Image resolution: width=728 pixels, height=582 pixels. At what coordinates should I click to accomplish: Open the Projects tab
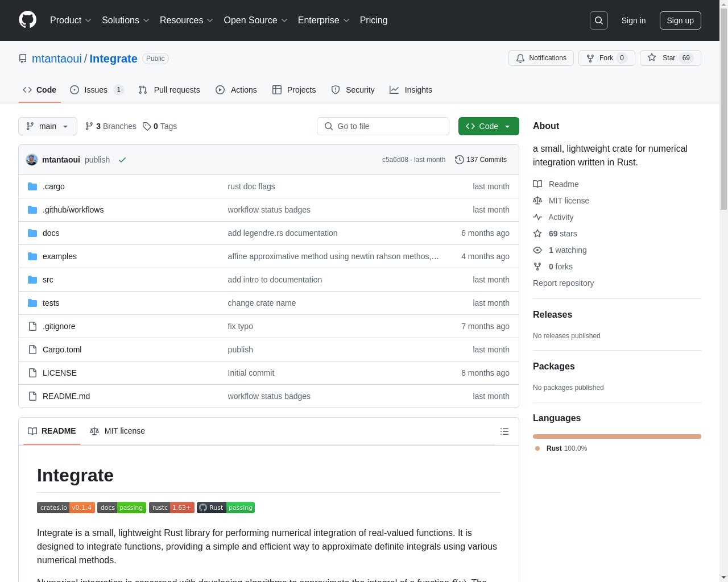(294, 90)
